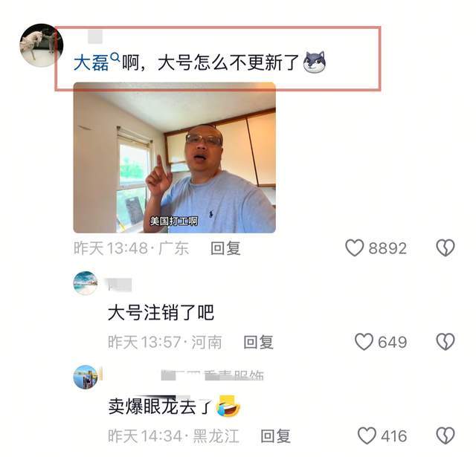This screenshot has width=476, height=457.
Task: Dislike the 卖爆眼龙去了 reply
Action: click(446, 435)
